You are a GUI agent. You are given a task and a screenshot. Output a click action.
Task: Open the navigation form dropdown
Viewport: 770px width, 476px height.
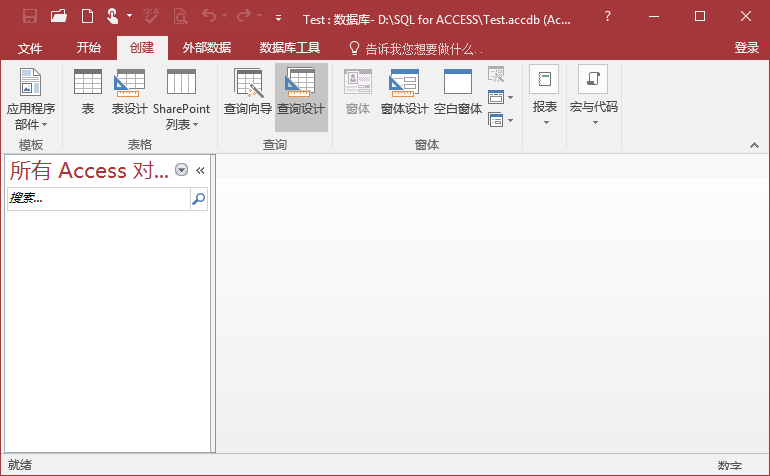(x=501, y=97)
